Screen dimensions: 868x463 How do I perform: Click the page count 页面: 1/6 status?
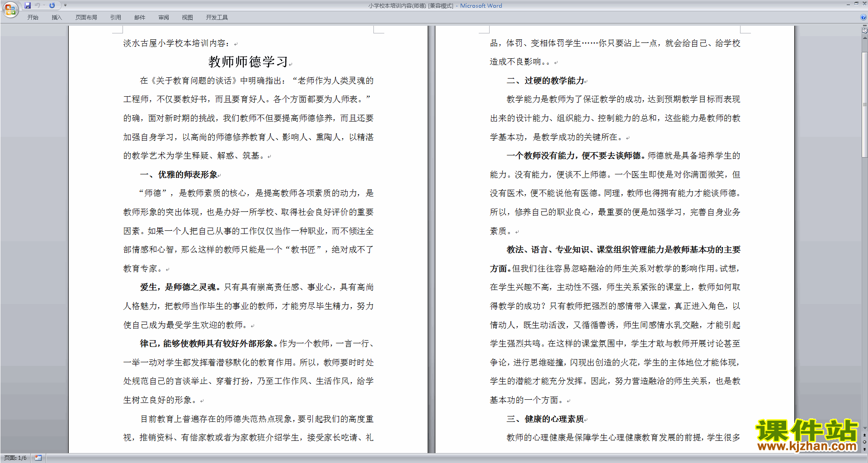[15, 458]
